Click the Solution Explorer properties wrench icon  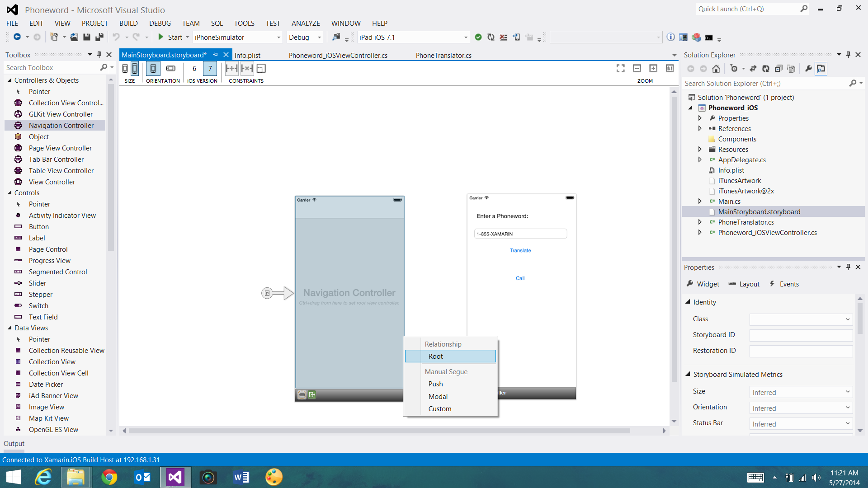click(808, 69)
